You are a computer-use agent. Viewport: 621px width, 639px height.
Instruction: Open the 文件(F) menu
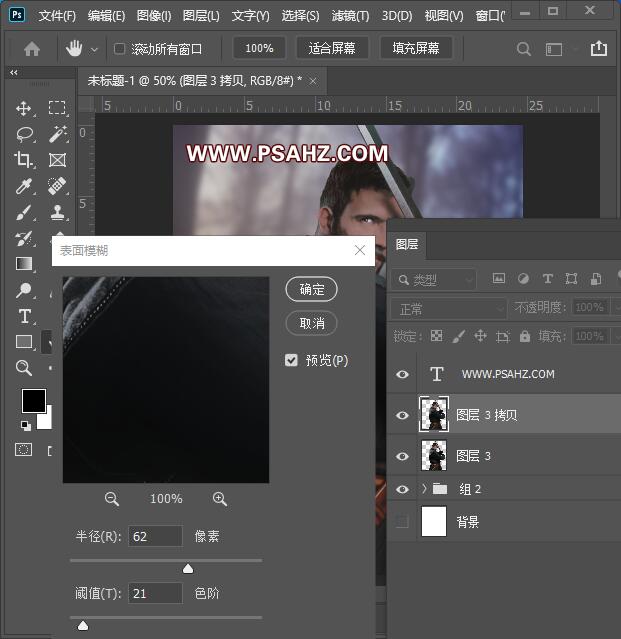[x=57, y=16]
